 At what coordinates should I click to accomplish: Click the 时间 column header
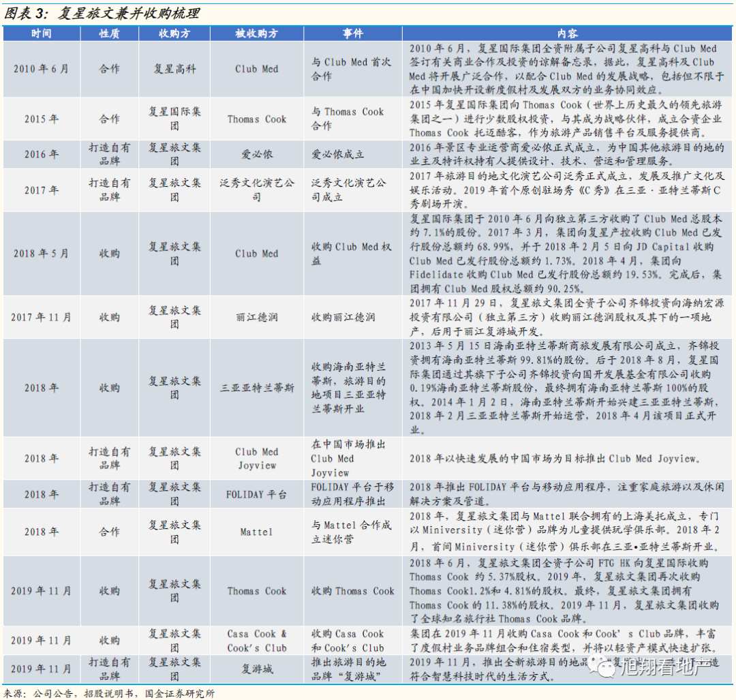tap(42, 33)
